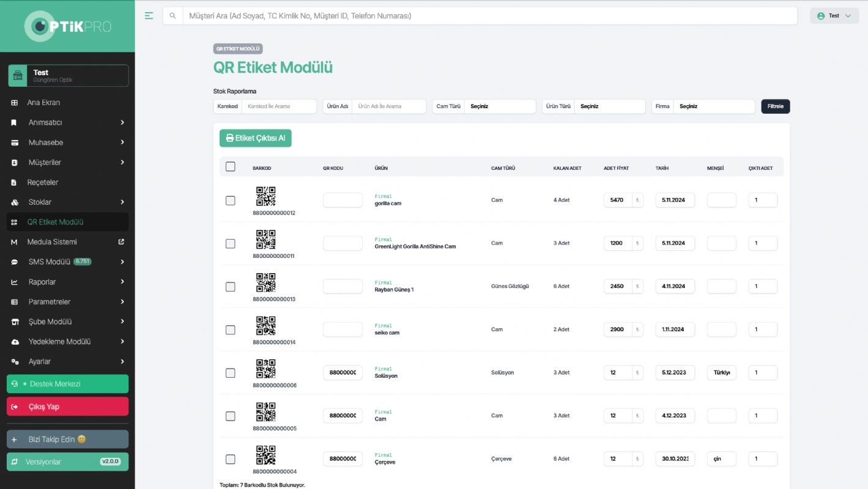This screenshot has width=868, height=489.
Task: Click the user avatar icon at top right
Action: pos(821,16)
